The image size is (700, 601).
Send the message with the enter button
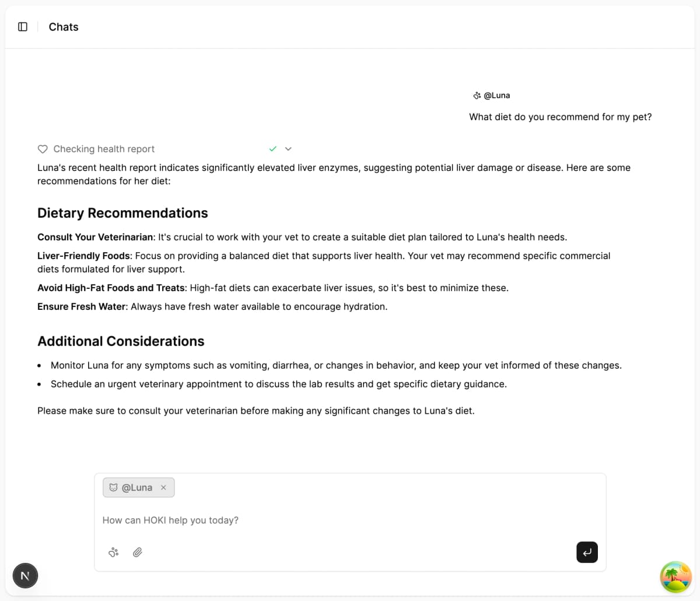(x=587, y=552)
